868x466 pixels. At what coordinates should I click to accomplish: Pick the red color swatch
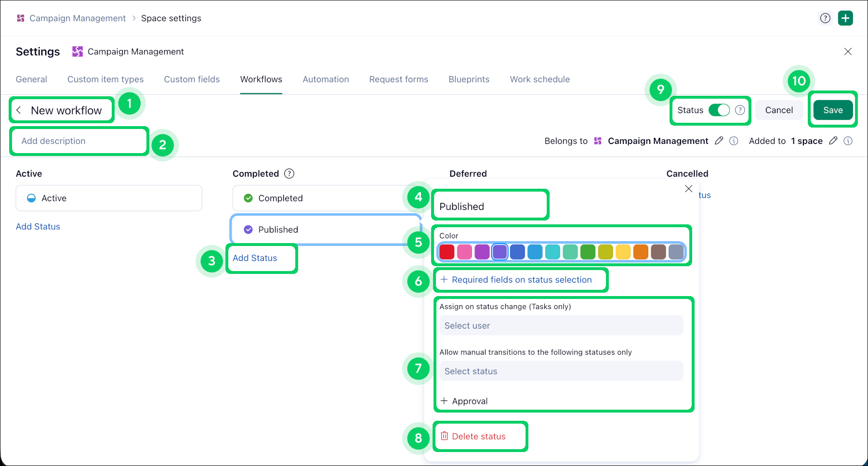(447, 252)
